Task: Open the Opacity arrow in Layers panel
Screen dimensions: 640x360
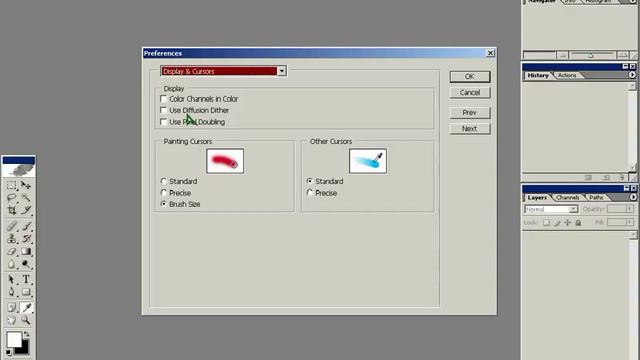Action: point(630,209)
